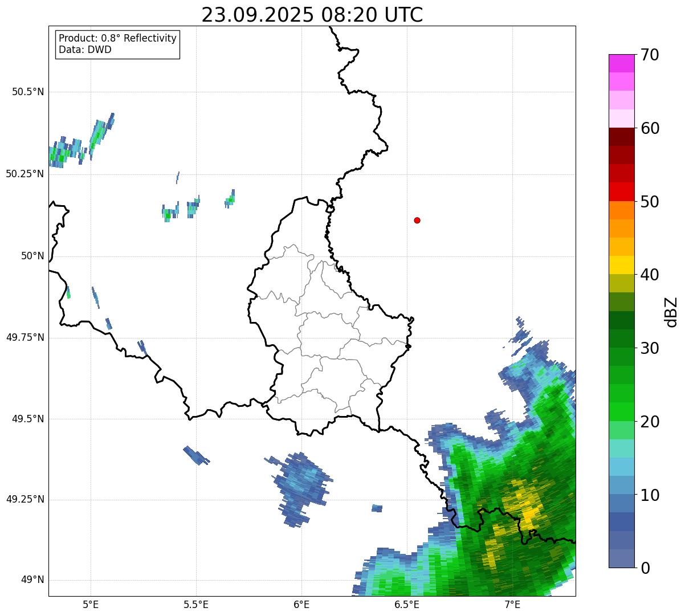Screen dimensions: 685x616
Task: Click the 49°N latitude label
Action: click(x=32, y=580)
